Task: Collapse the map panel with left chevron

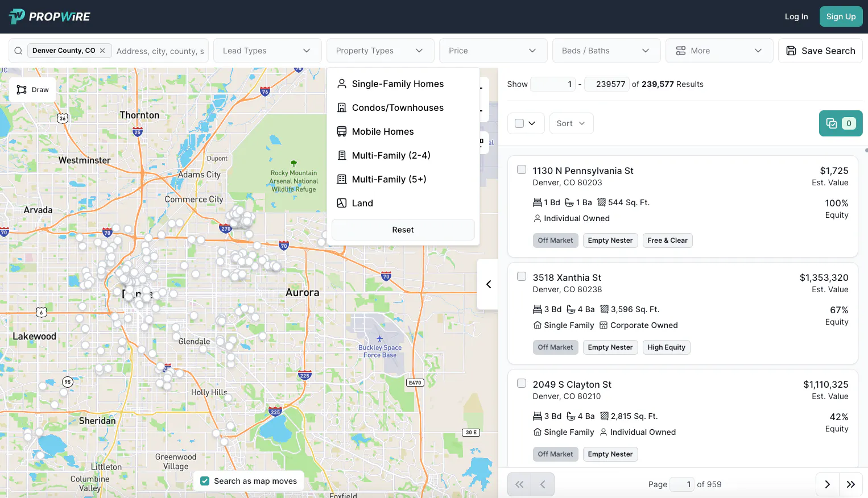Action: pos(488,284)
